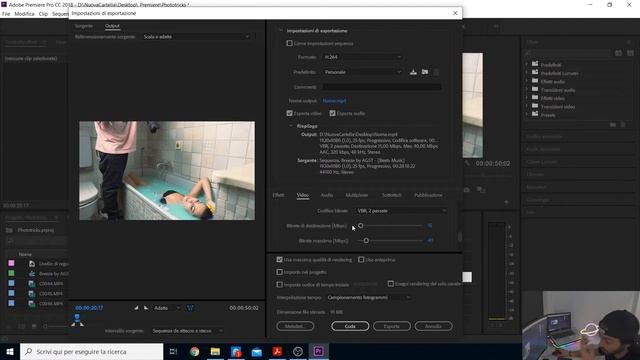The image size is (640, 360).
Task: Open the Adatta zoom level dropdown
Action: 167,308
